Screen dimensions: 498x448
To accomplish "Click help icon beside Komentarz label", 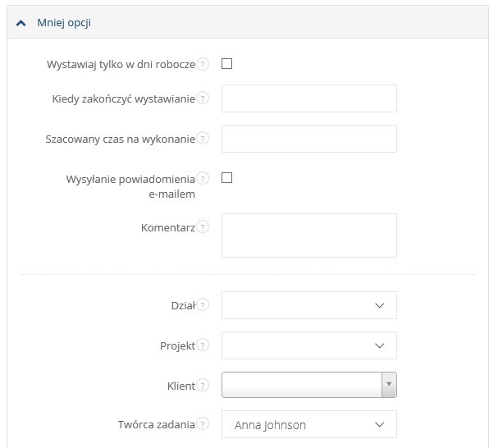I will 203,227.
